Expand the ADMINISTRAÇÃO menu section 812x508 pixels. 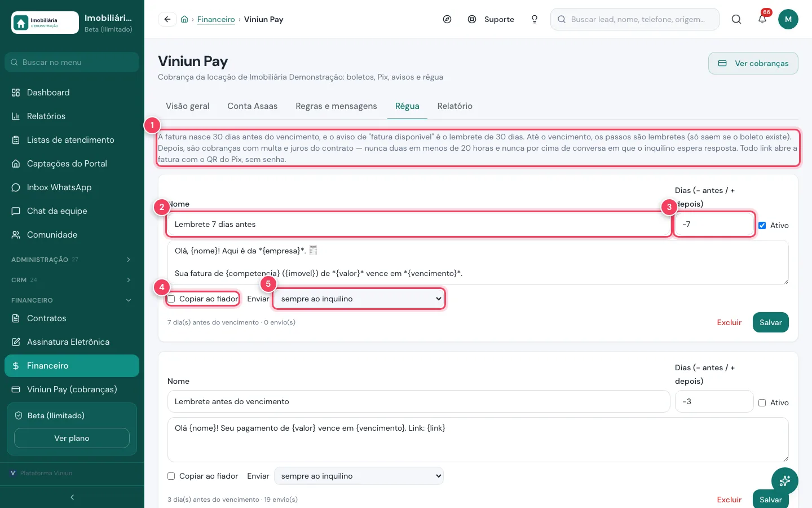[72, 260]
